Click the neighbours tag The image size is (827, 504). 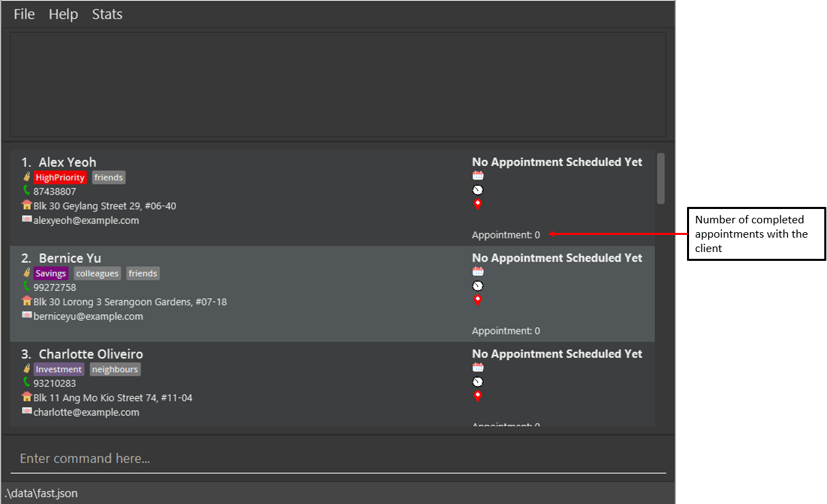point(115,369)
